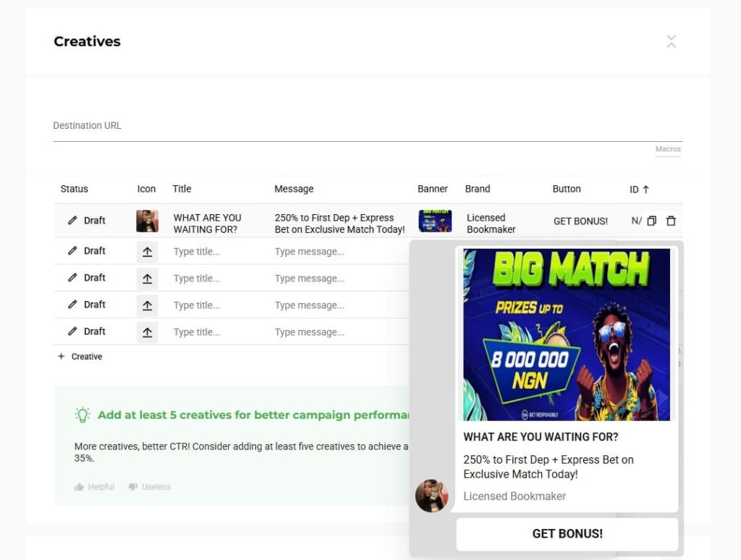Viewport: 741px width, 560px height.
Task: Click the Destination URL input field
Action: (x=368, y=126)
